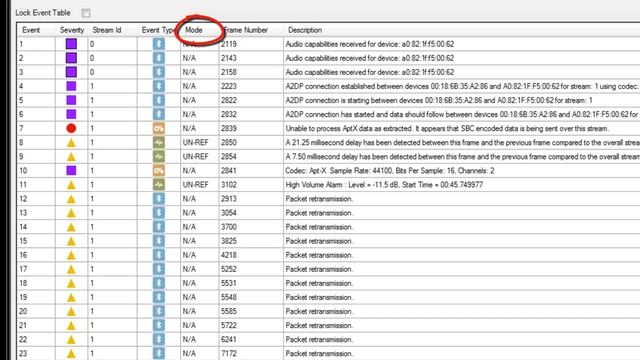640x360 pixels.
Task: Select the 'A2DP connection has started' description
Action: [x=462, y=115]
